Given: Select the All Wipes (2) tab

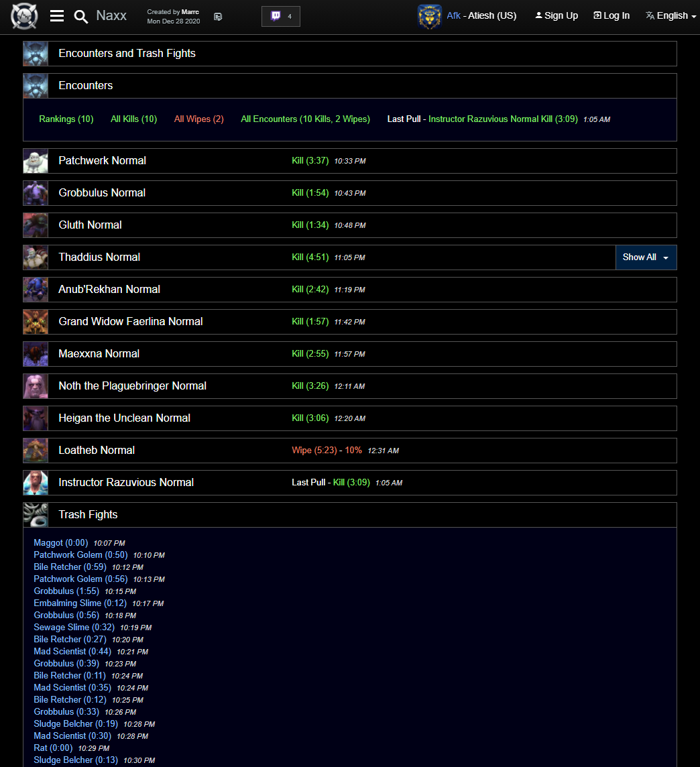Looking at the screenshot, I should point(198,119).
